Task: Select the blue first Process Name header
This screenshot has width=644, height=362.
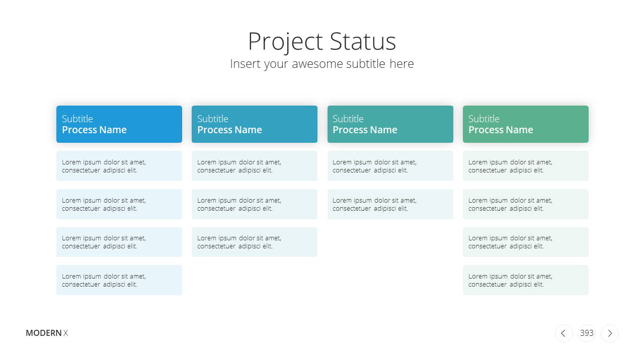Action: pos(119,124)
